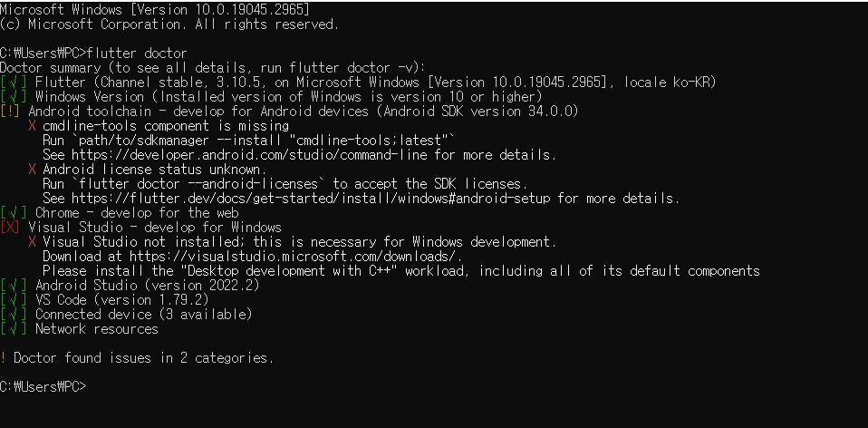Screen dimensions: 868x428
Task: Click the red X bracket beside Visual Studio
Action: (x=10, y=227)
